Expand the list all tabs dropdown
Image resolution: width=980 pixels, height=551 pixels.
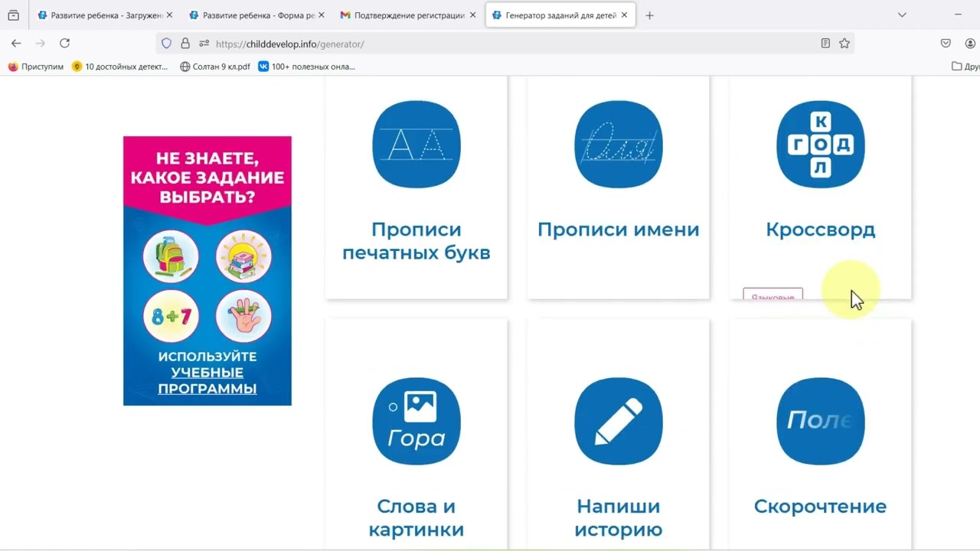coord(902,15)
